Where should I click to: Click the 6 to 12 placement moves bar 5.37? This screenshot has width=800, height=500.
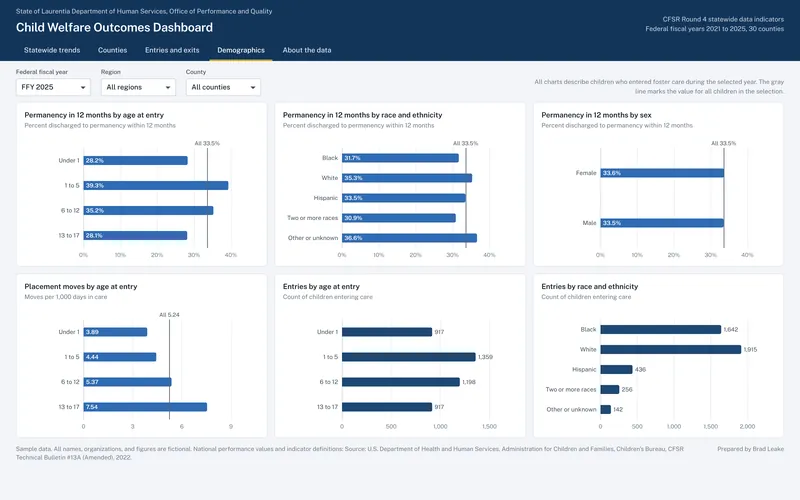128,382
